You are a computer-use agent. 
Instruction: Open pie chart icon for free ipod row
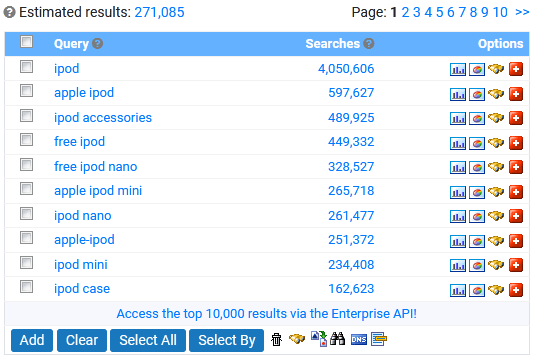click(477, 143)
